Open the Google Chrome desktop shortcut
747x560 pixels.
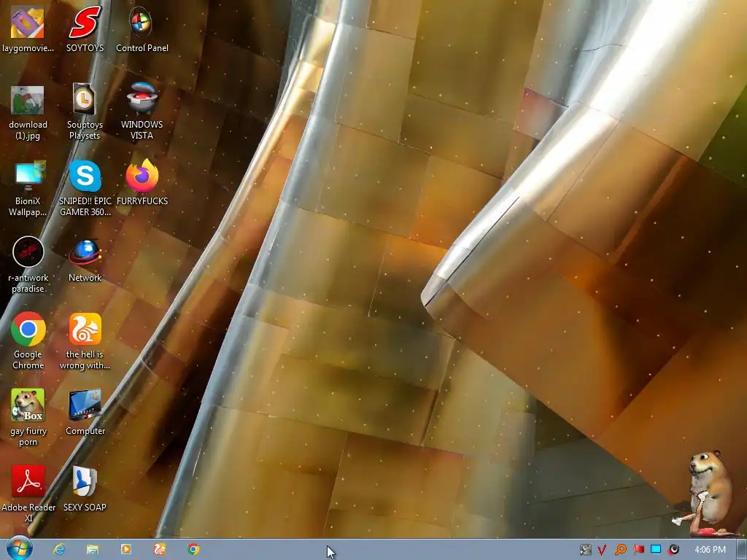click(x=28, y=341)
